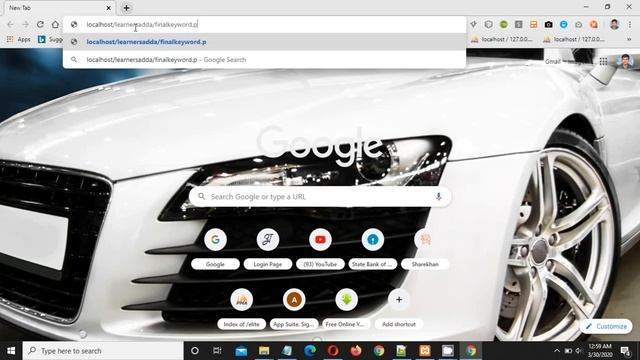Click the Search Google or type a URL box

click(320, 197)
